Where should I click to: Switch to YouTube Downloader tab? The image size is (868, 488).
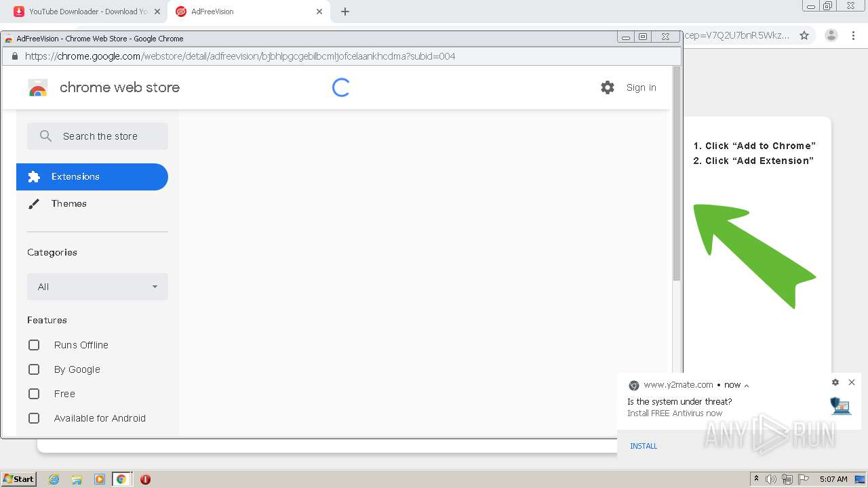[86, 12]
